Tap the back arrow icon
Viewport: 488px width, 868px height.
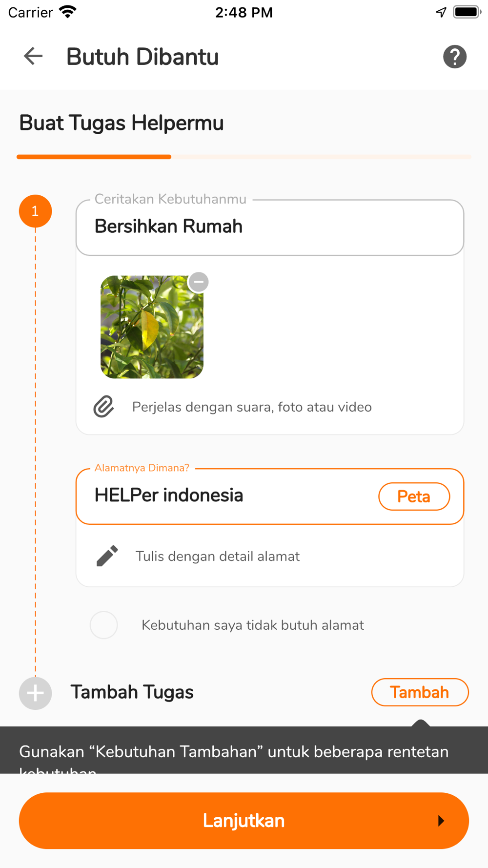tap(33, 56)
